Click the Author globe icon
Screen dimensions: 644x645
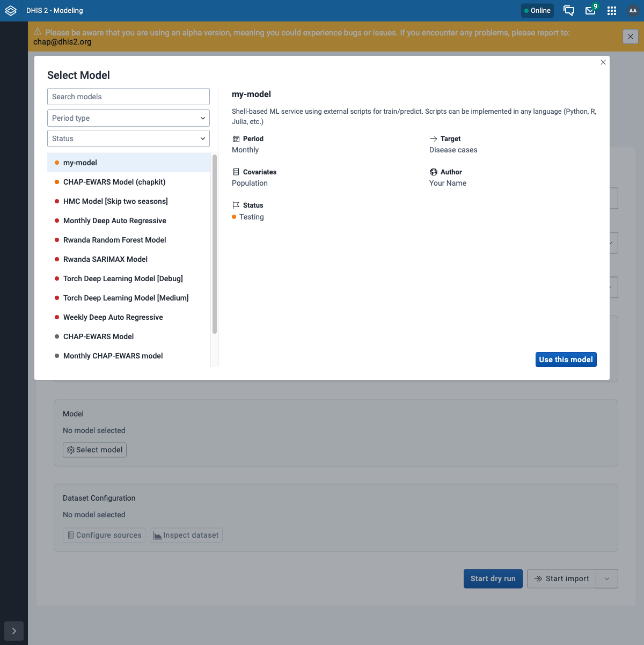434,172
